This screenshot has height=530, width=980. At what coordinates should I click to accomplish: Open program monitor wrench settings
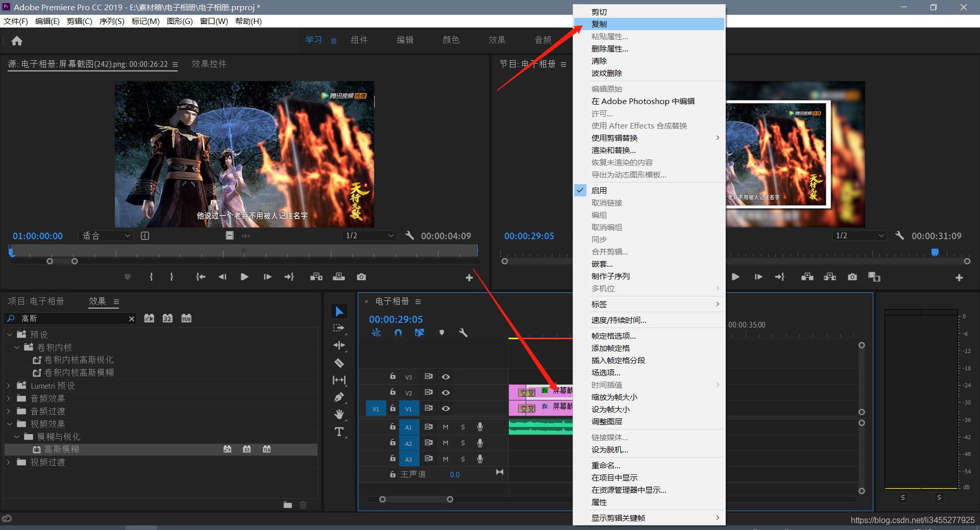pos(899,236)
